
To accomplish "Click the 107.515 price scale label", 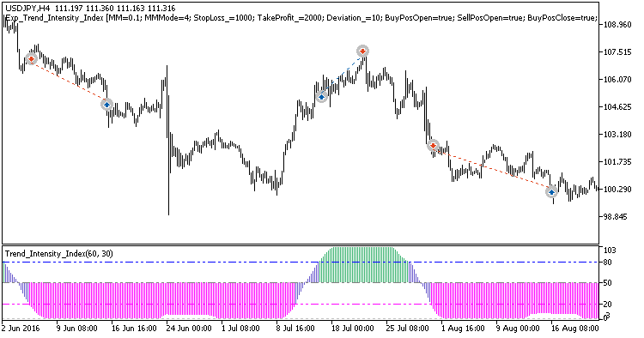I will [617, 52].
